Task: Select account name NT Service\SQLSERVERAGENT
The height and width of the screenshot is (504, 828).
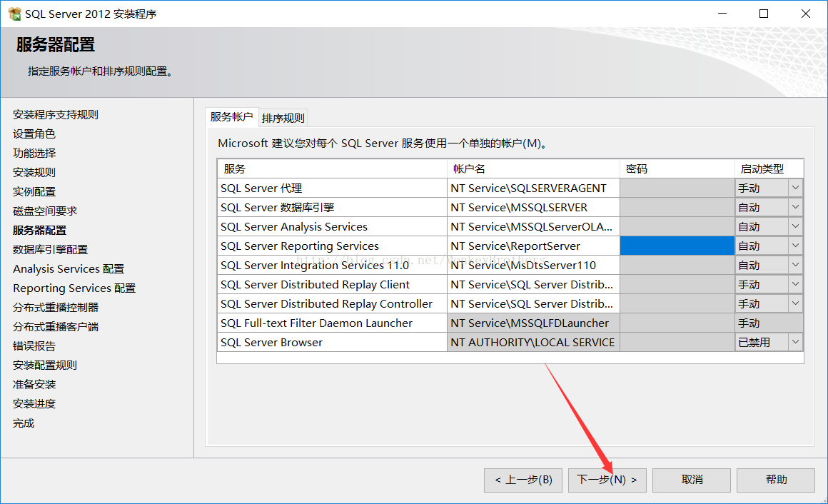Action: (533, 188)
